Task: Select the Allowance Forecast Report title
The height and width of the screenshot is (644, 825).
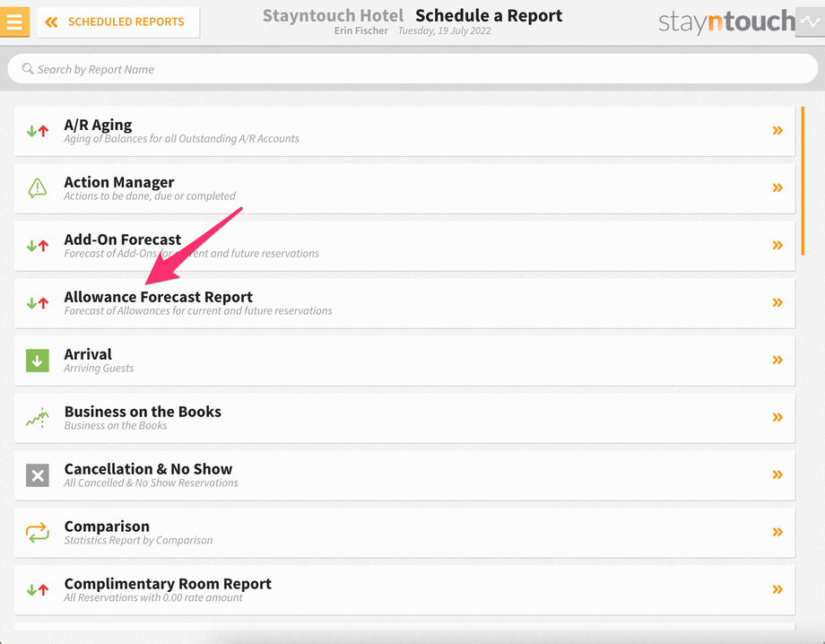Action: 159,297
